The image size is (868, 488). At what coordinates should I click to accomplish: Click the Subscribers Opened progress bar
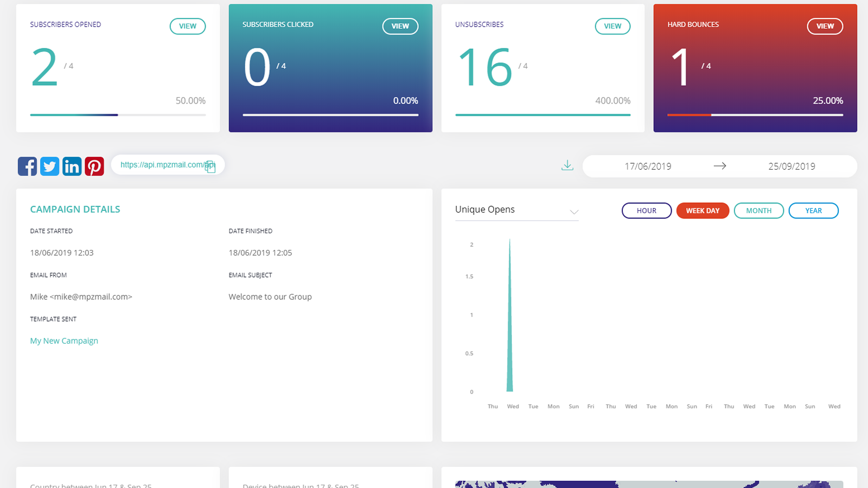pos(118,115)
